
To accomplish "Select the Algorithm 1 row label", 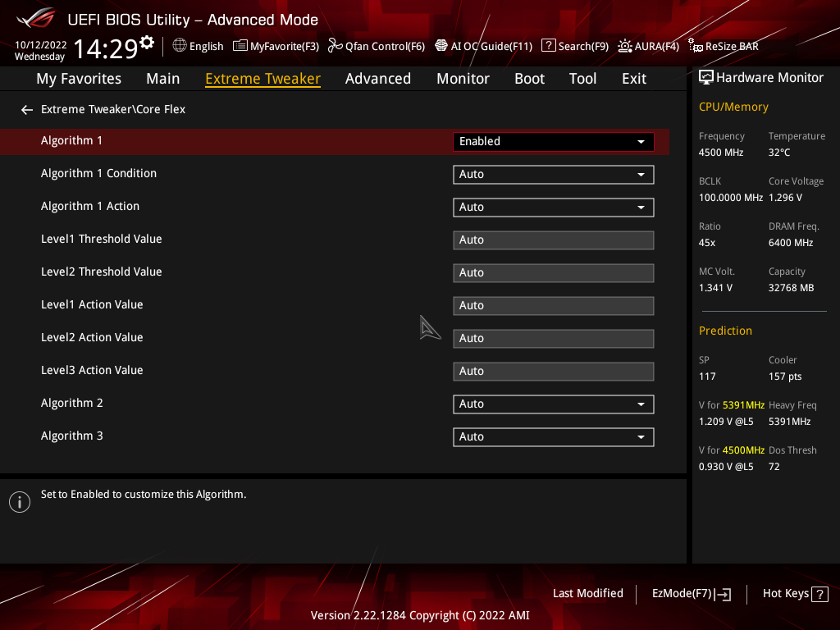I will point(71,141).
